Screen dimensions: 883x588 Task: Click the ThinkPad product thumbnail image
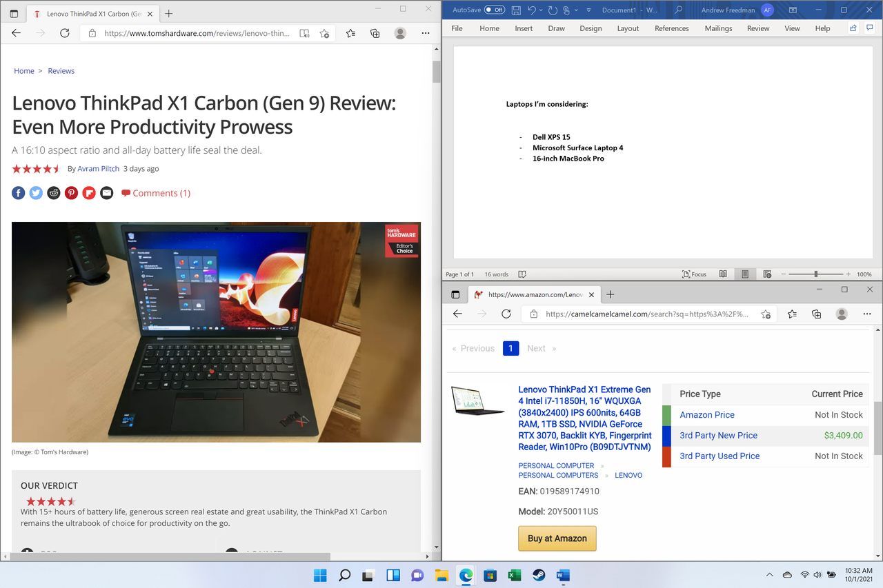tap(477, 401)
